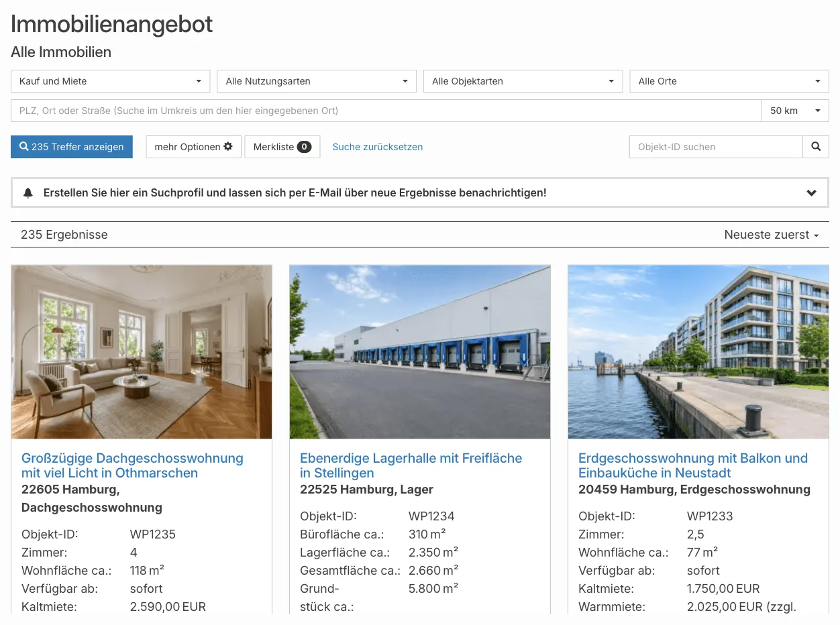Screen dimensions: 840x625
Task: Open the Alle Objektarten dropdown
Action: coord(523,81)
